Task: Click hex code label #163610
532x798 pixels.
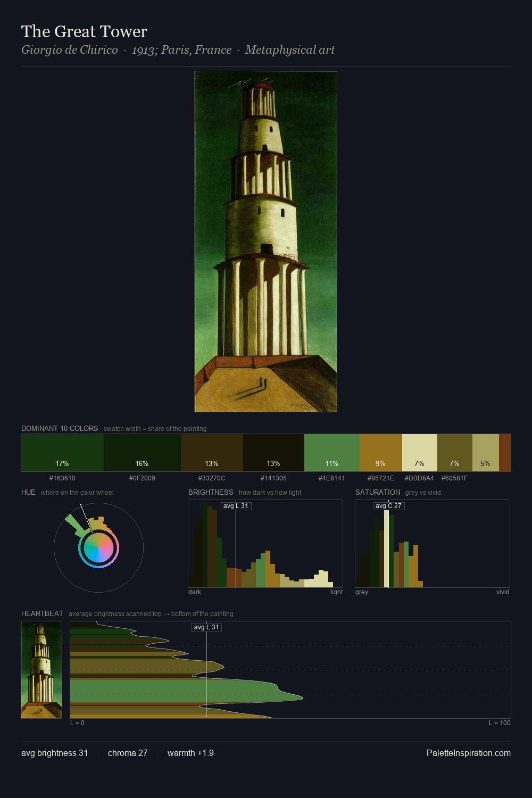Action: [62, 478]
